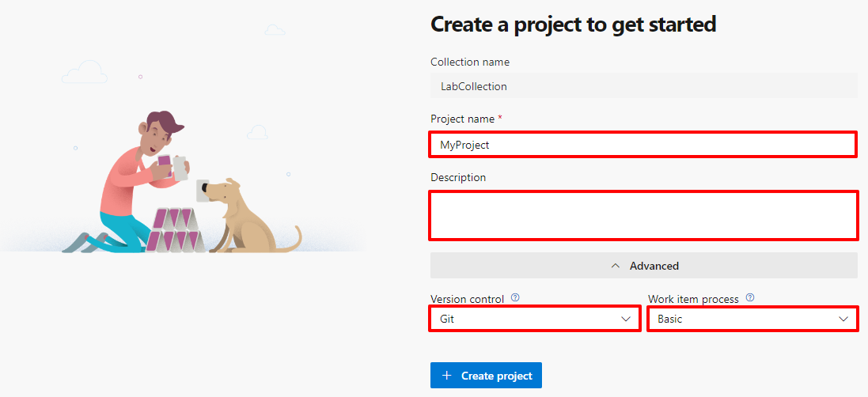Click the help icon beside Version control
Viewport: 868px width, 397px height.
pos(515,298)
